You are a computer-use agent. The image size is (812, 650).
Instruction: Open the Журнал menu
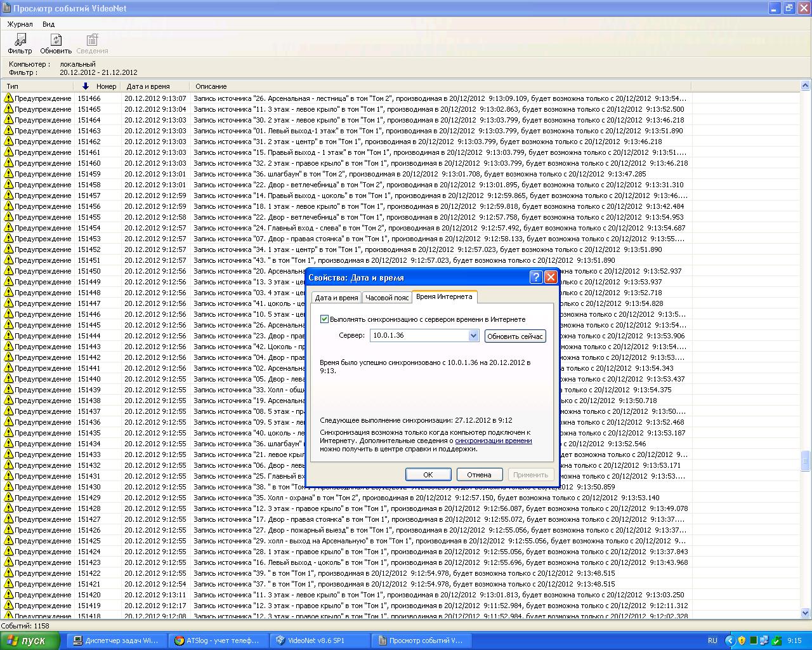pyautogui.click(x=20, y=24)
